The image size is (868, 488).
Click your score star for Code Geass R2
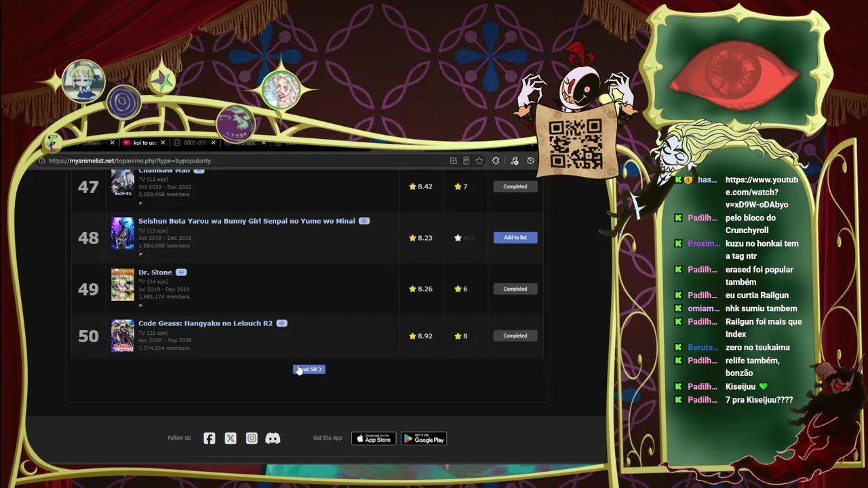click(458, 335)
